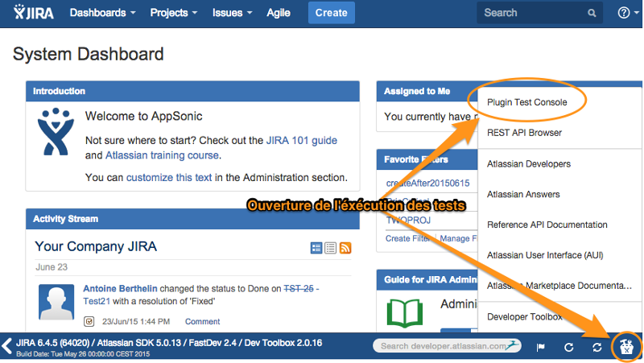Image resolution: width=644 pixels, height=363 pixels.
Task: Select Developer Toolbox menu item
Action: coord(525,316)
